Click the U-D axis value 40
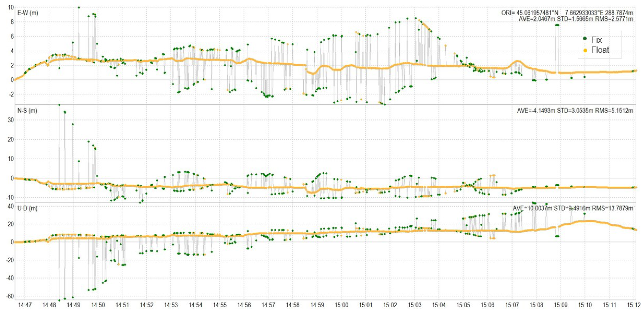Image resolution: width=644 pixels, height=313 pixels. (10, 206)
